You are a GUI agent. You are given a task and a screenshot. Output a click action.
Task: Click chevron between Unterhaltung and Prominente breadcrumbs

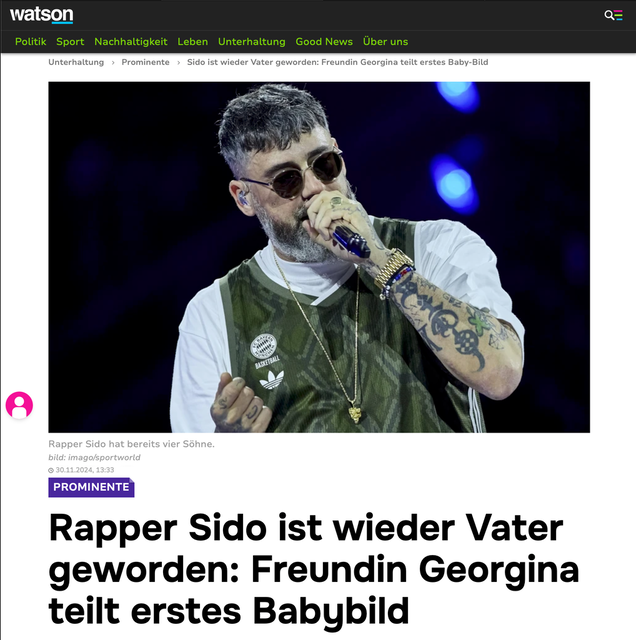click(113, 62)
